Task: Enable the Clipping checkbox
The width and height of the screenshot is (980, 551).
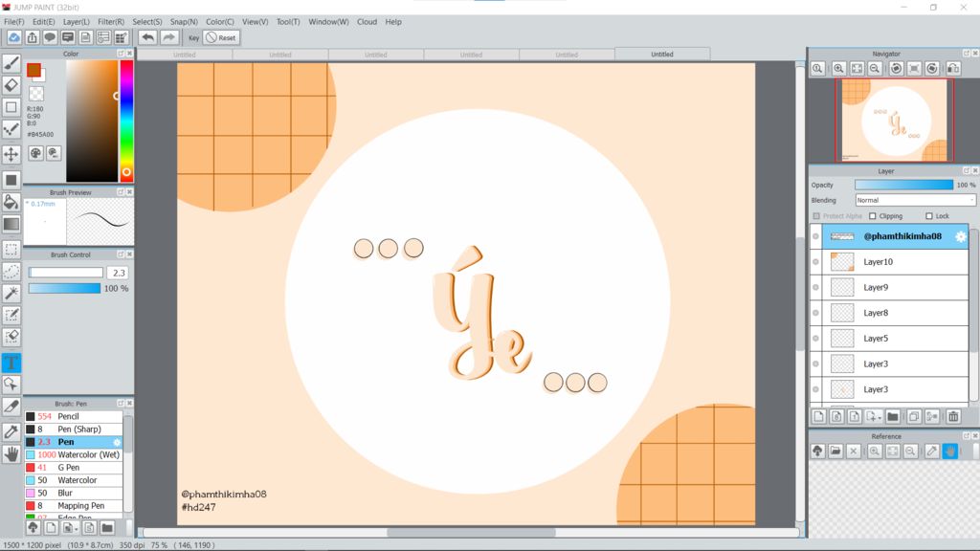Action: pyautogui.click(x=873, y=216)
